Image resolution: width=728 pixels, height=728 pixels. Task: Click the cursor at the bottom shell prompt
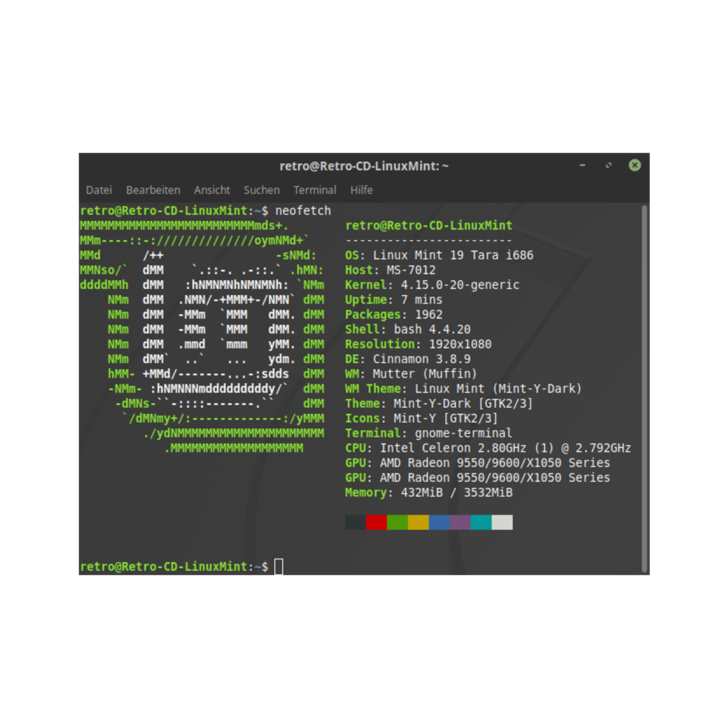(279, 567)
